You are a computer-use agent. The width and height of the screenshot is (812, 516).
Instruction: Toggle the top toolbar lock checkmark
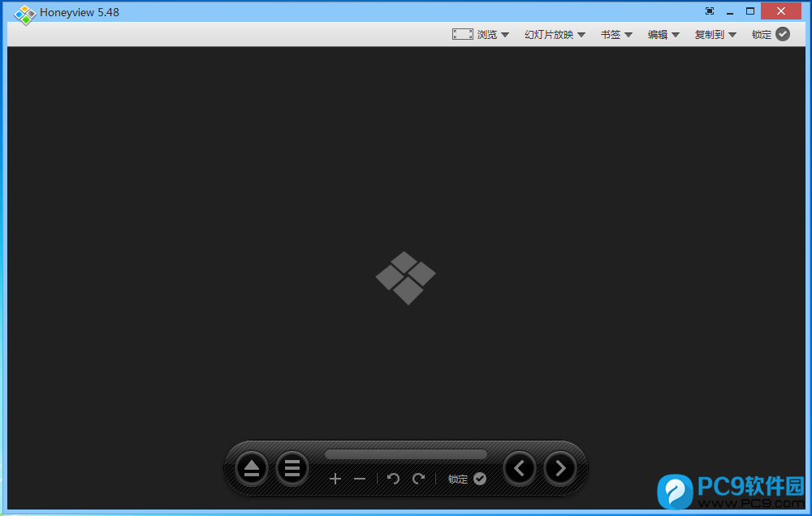(783, 34)
